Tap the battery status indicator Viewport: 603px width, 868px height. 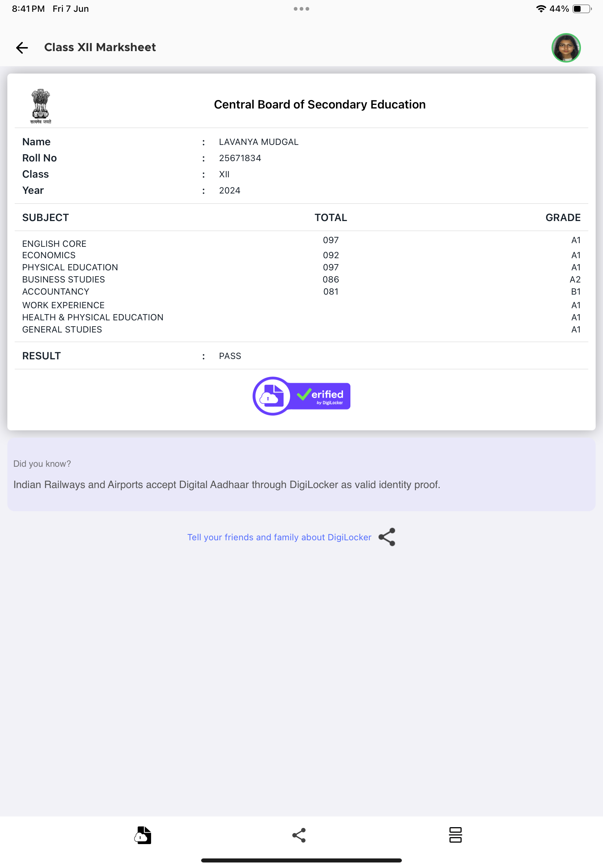coord(582,9)
